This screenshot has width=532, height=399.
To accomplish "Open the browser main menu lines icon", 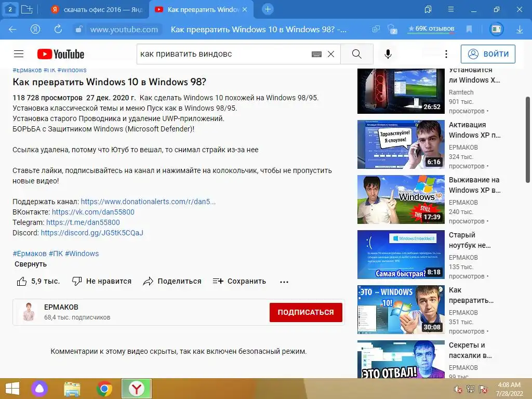I will (x=451, y=9).
